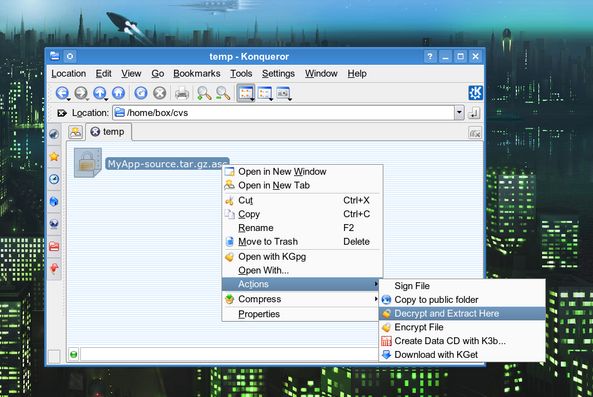Select the image preview view mode button
This screenshot has width=593, height=397.
(283, 93)
